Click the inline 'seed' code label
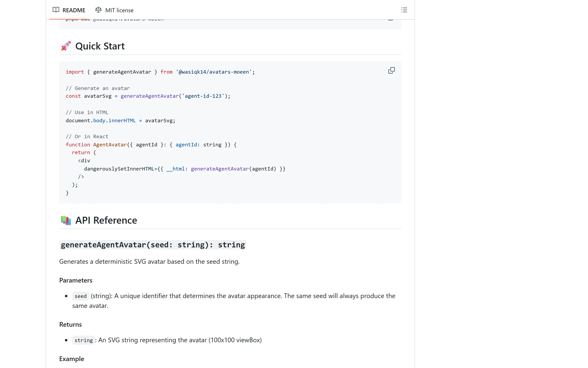 (80, 296)
